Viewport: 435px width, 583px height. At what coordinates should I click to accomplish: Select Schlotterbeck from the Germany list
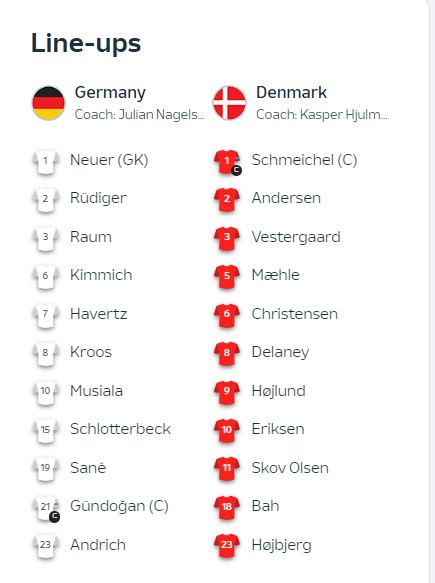click(120, 429)
